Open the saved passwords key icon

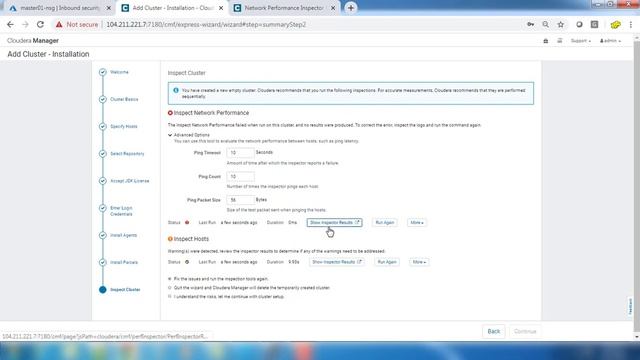[530, 24]
